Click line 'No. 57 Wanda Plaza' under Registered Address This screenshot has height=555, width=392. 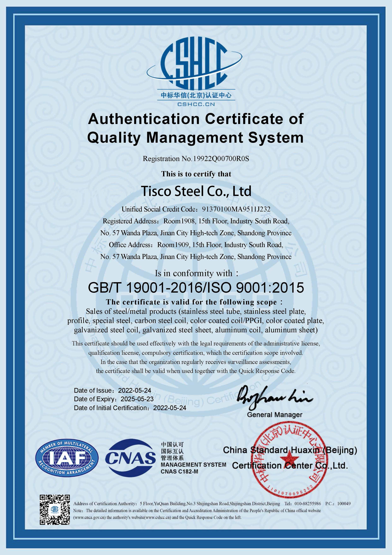pos(196,233)
